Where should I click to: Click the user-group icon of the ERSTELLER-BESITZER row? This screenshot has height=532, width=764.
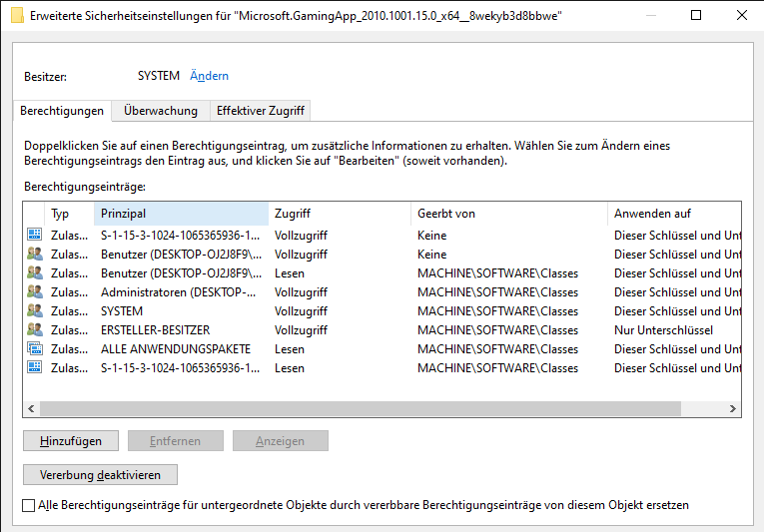tap(35, 329)
